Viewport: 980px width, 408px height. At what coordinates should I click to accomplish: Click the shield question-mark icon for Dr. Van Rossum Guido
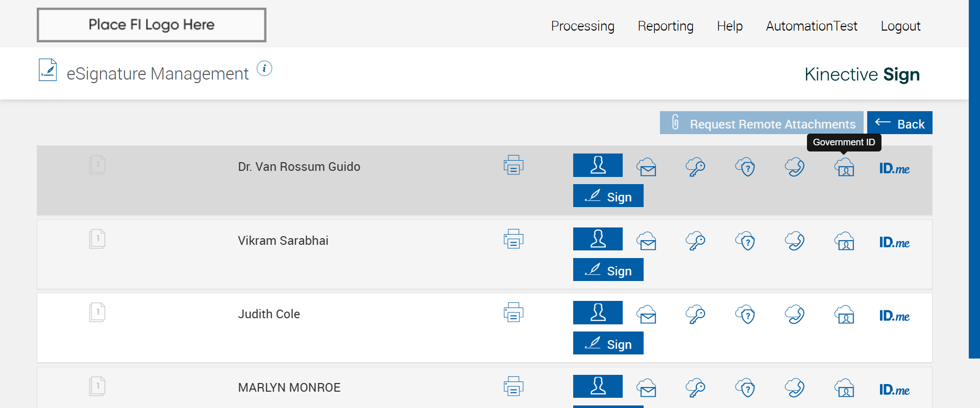(745, 167)
